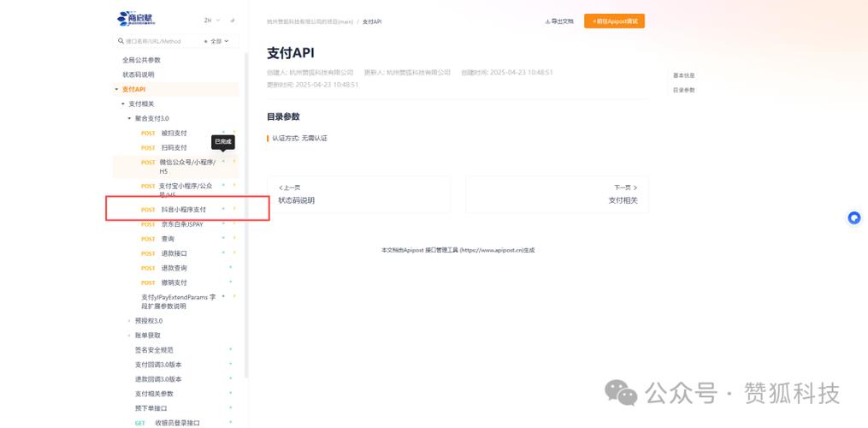Image resolution: width=868 pixels, height=428 pixels.
Task: Collapse the 支付API tree folder
Action: point(116,89)
